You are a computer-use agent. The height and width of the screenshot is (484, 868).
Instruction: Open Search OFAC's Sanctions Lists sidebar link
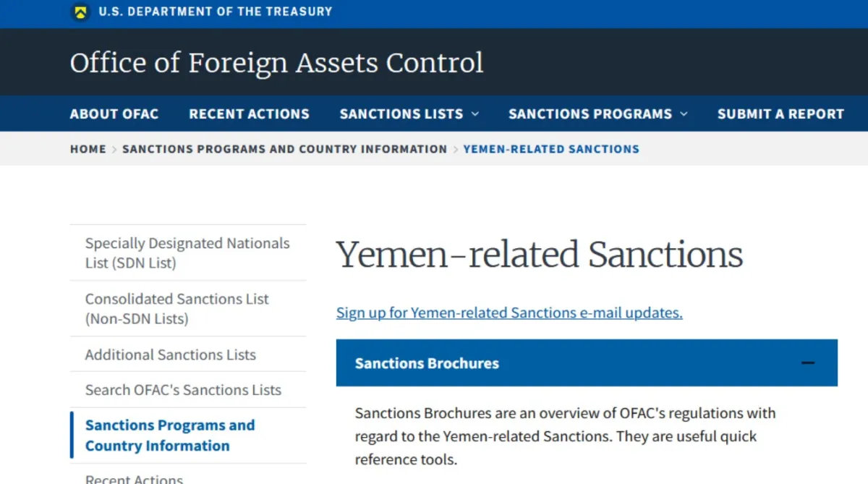tap(183, 390)
